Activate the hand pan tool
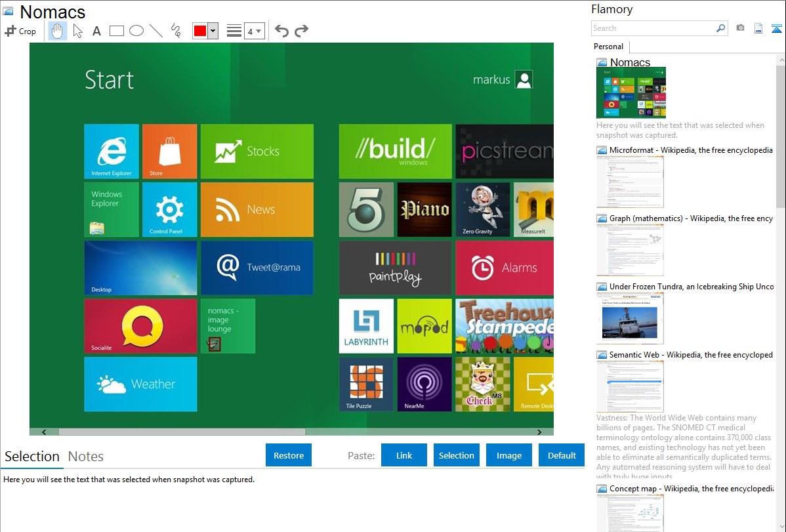 pos(58,31)
